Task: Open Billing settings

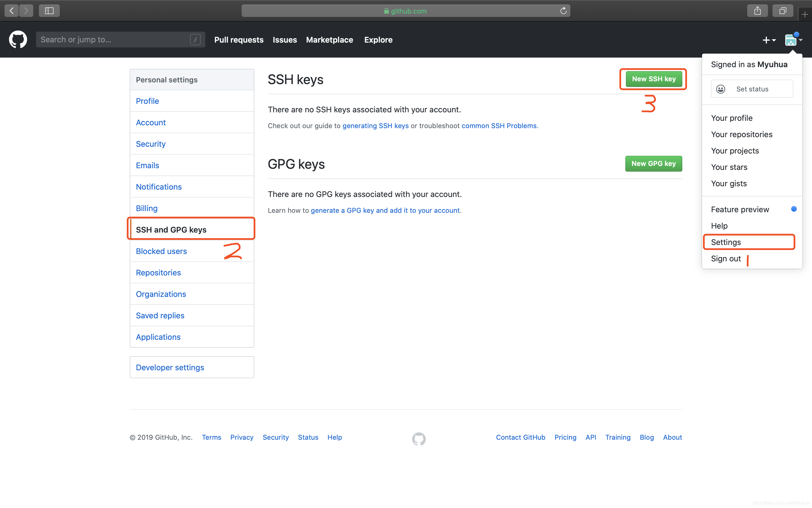Action: pos(192,208)
